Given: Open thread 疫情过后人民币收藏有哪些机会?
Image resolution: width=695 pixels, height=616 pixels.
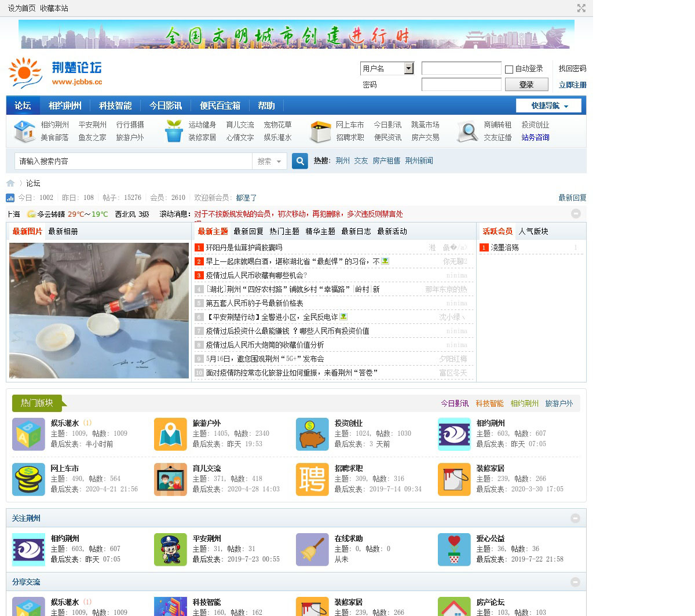Looking at the screenshot, I should point(257,275).
